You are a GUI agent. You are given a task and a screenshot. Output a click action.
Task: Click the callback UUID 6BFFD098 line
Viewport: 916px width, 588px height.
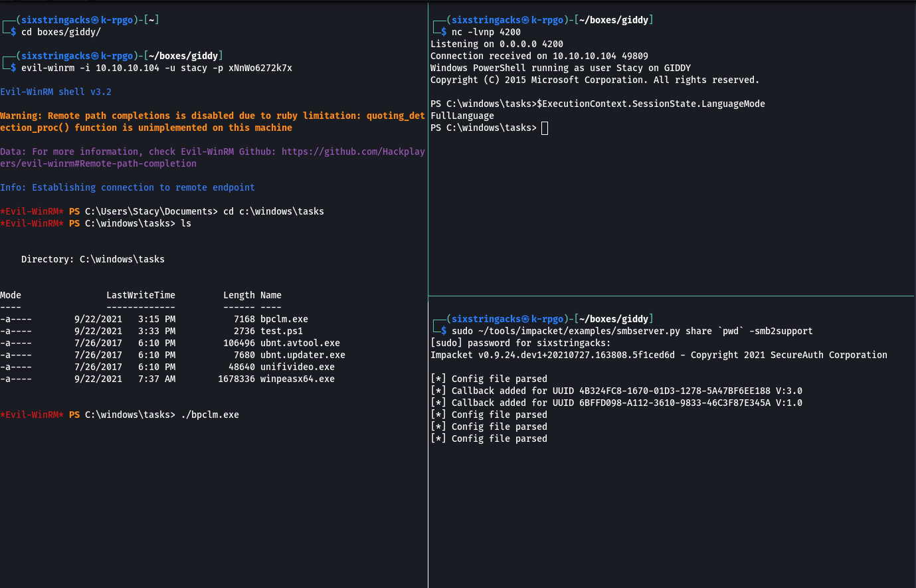pyautogui.click(x=616, y=403)
